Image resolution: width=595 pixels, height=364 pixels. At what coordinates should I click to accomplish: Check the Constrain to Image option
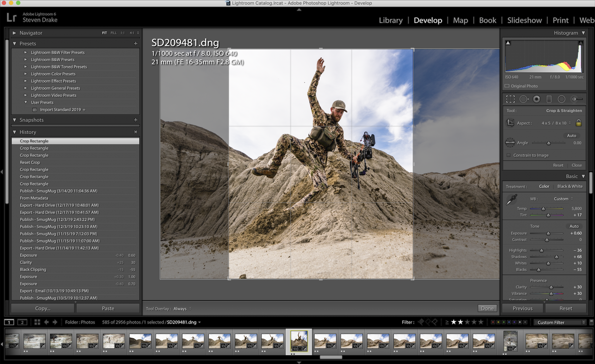509,155
